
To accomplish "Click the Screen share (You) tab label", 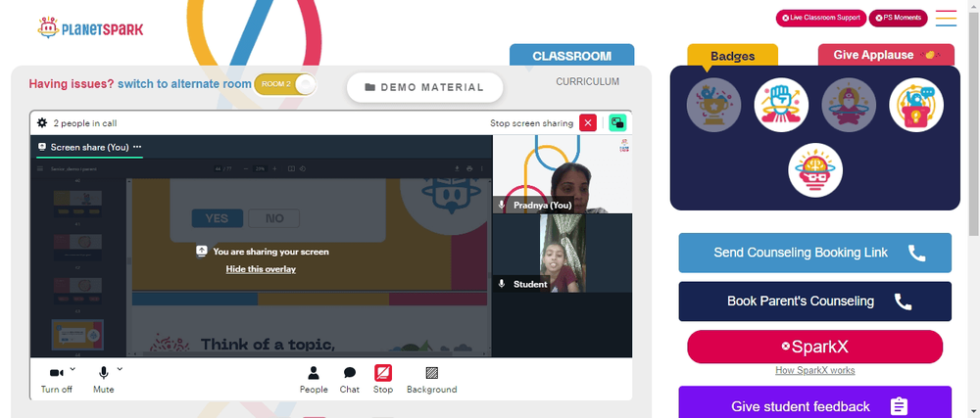I will [89, 147].
